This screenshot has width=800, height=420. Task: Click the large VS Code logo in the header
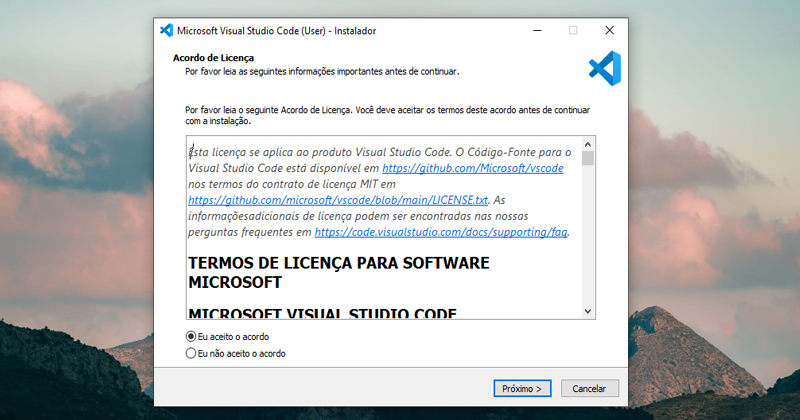[605, 67]
